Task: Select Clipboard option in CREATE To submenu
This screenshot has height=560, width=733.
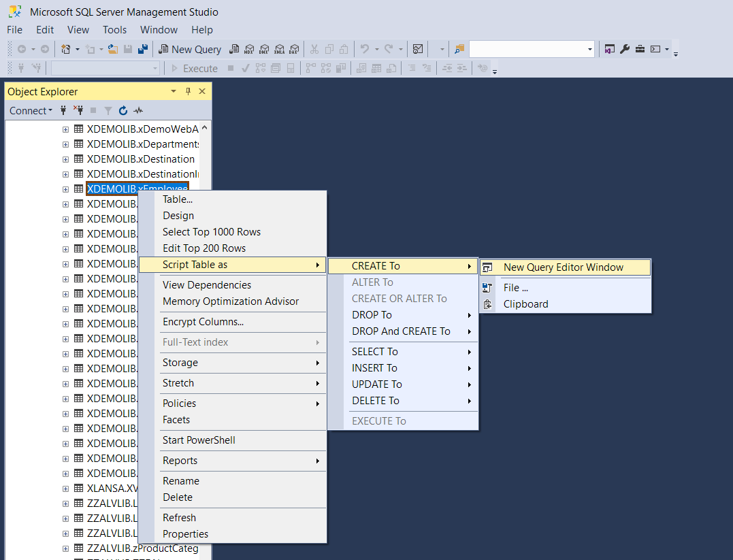Action: [525, 304]
